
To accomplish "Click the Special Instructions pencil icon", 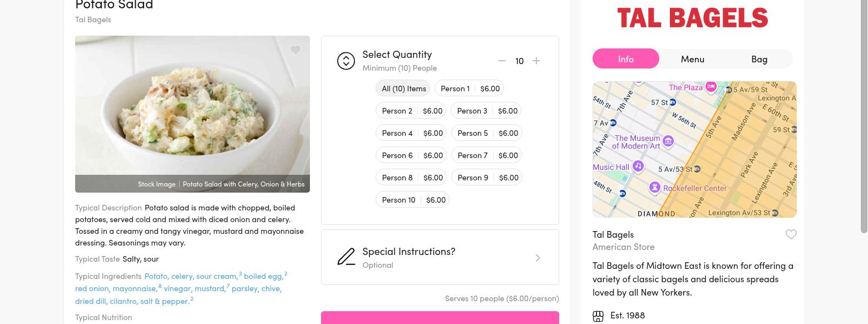I will pos(346,257).
